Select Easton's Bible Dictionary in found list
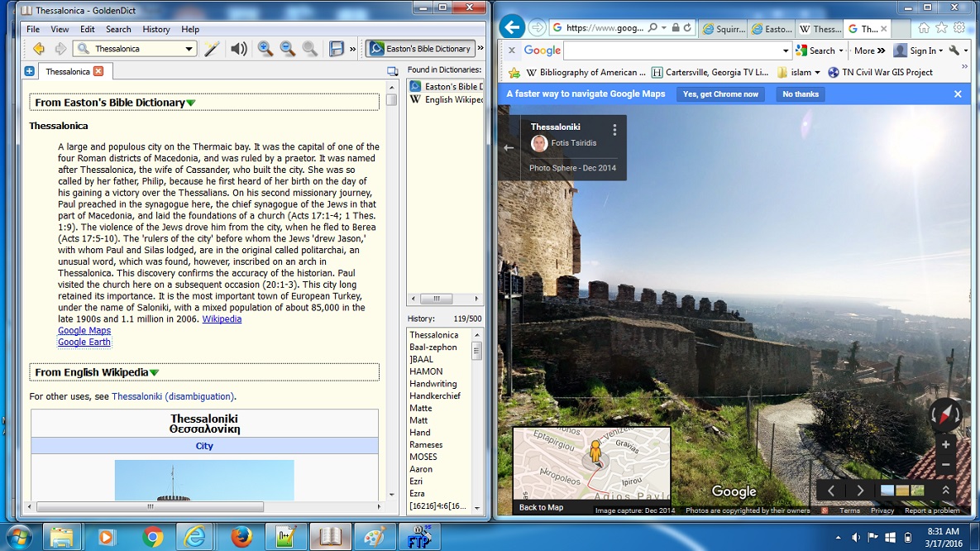Image resolution: width=980 pixels, height=551 pixels. 447,86
